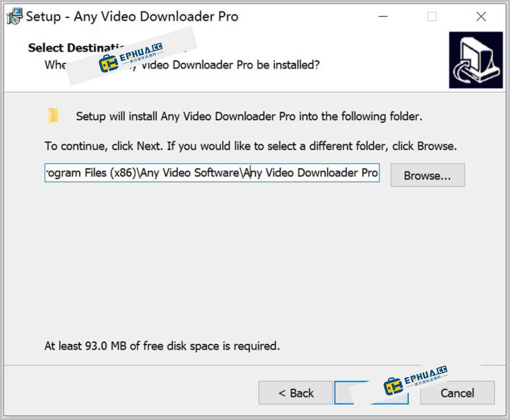Viewport: 510px width, 420px height.
Task: Click the installer disk graphic in the header
Action: (x=476, y=60)
